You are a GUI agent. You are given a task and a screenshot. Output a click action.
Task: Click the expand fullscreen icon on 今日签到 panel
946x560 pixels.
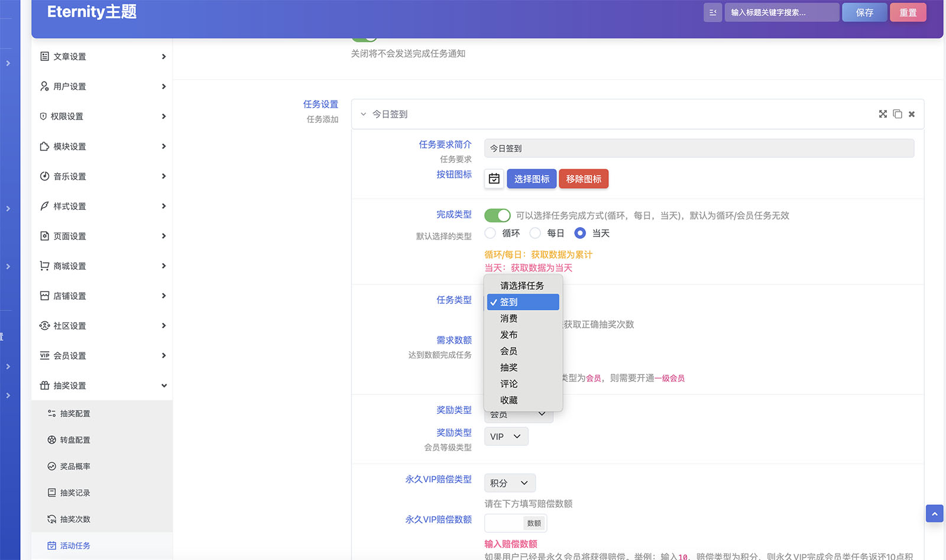coord(883,114)
